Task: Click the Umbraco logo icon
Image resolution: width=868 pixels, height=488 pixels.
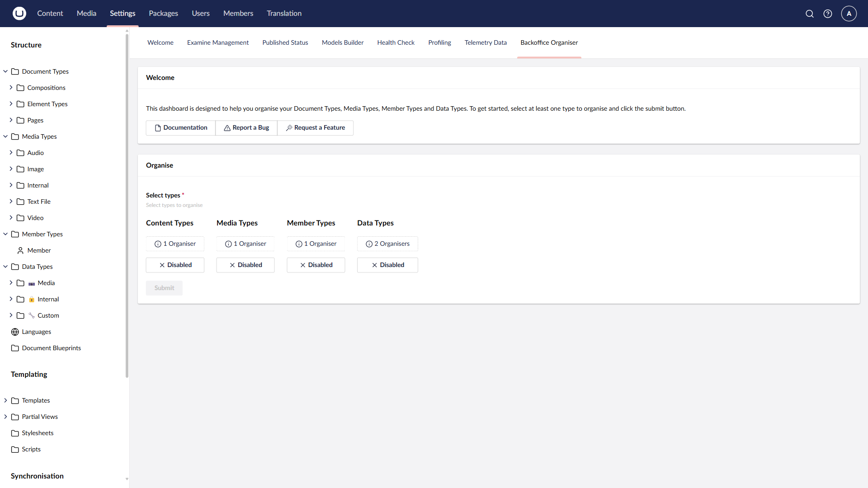Action: [x=19, y=14]
